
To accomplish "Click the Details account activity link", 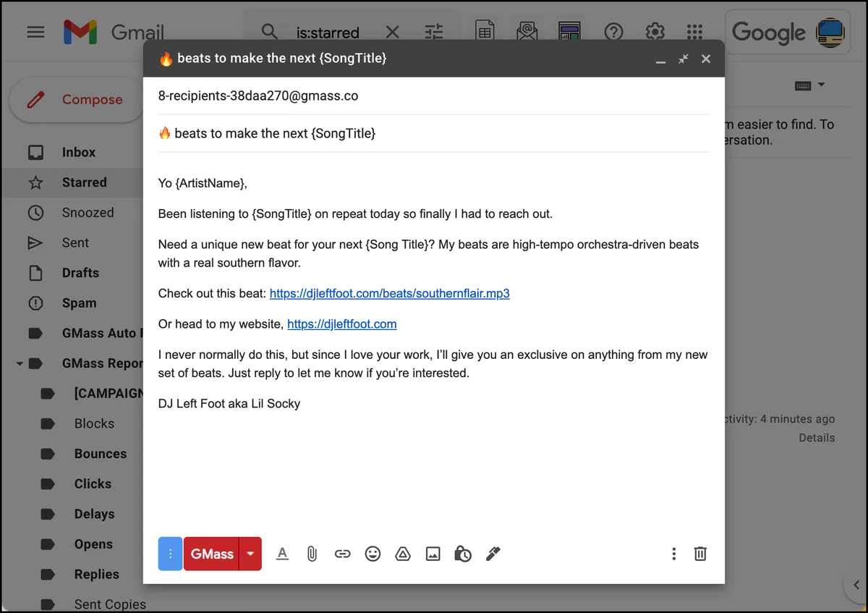I will (817, 438).
